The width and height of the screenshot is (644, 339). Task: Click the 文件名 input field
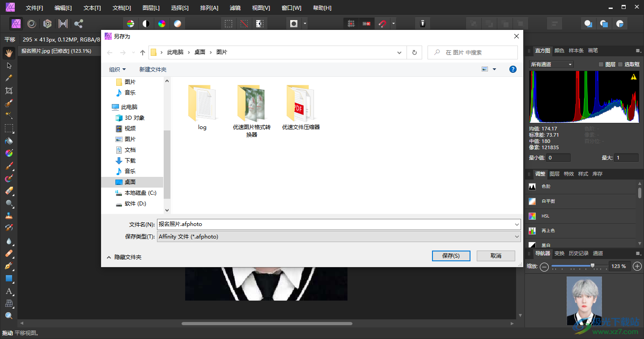pos(335,224)
